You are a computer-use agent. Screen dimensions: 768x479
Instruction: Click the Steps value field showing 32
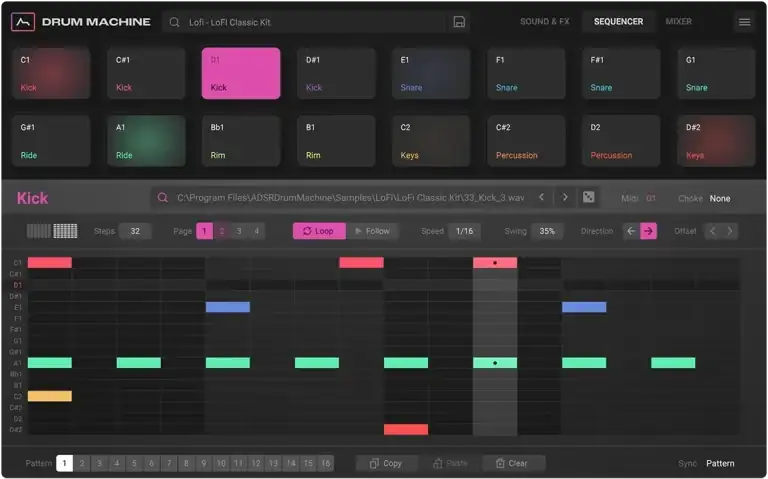(135, 231)
